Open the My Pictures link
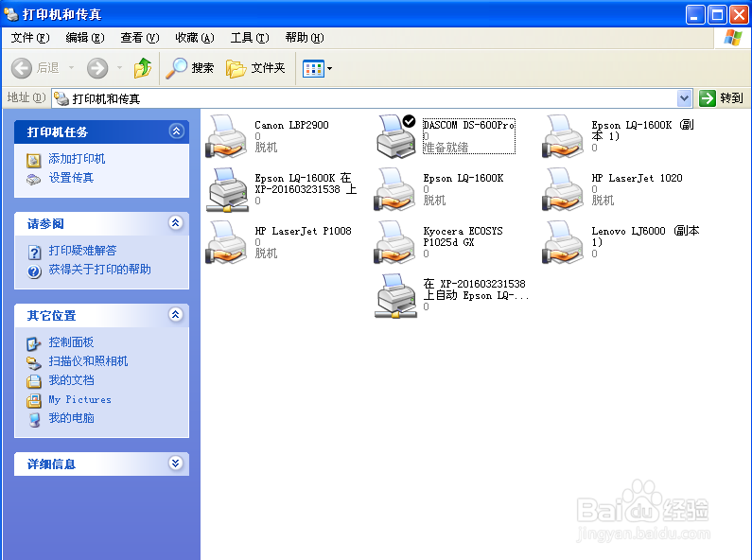This screenshot has height=560, width=752. pyautogui.click(x=79, y=399)
